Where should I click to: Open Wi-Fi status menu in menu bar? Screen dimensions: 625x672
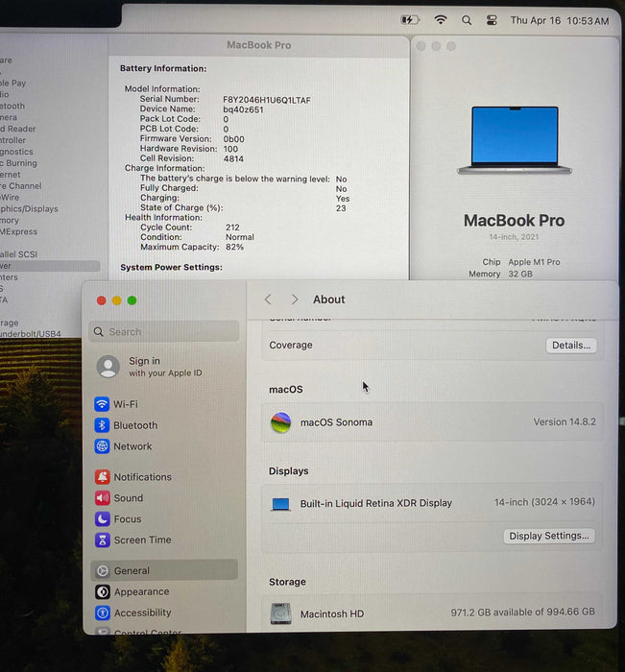pos(441,20)
